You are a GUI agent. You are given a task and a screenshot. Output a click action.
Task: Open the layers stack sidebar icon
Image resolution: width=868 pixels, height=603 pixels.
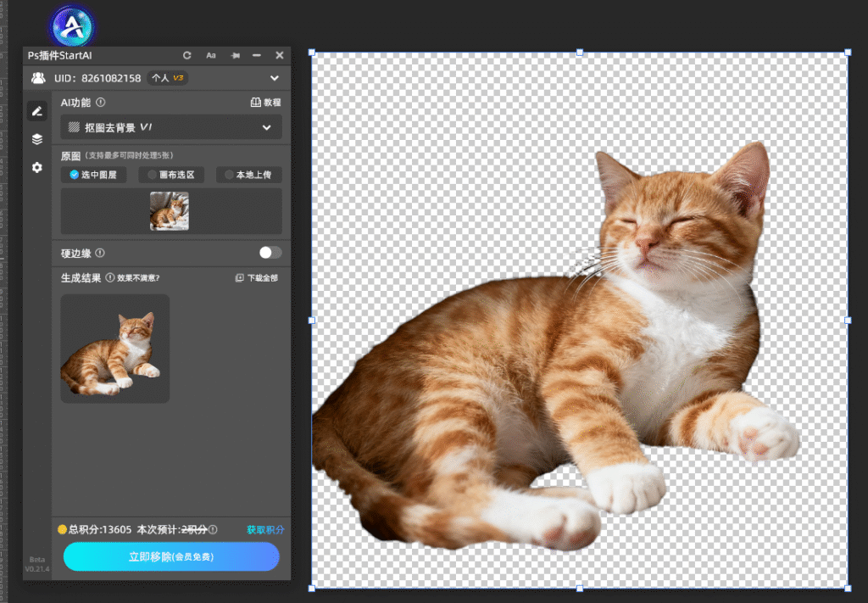click(x=36, y=139)
